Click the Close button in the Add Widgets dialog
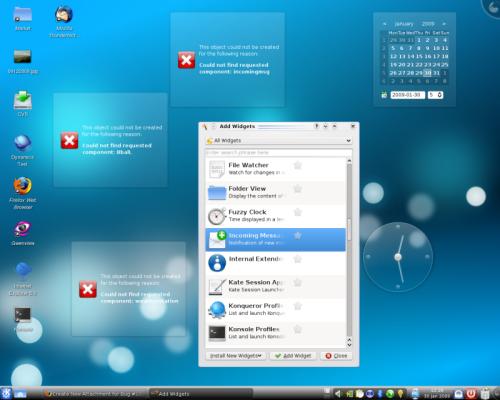This screenshot has width=500, height=400. coord(336,356)
